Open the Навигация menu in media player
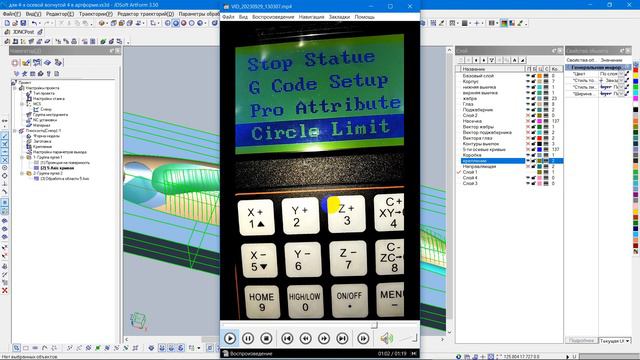This screenshot has width=640, height=360. pos(311,17)
